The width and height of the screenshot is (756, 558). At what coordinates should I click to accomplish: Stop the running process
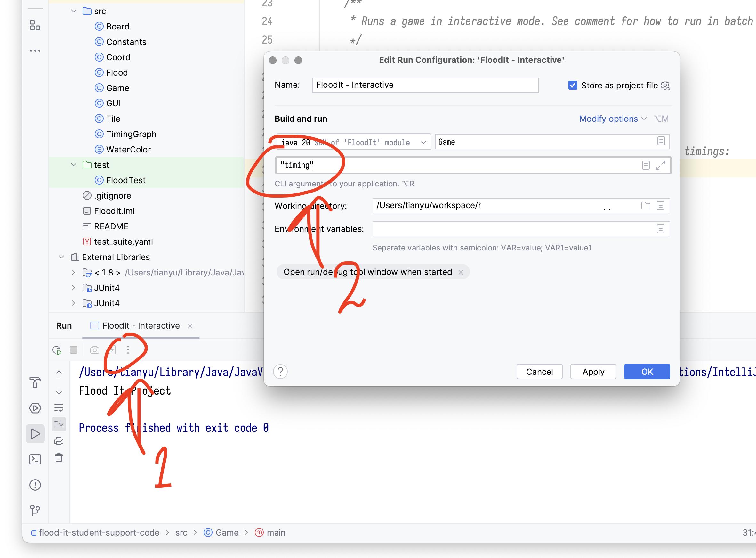click(x=74, y=350)
